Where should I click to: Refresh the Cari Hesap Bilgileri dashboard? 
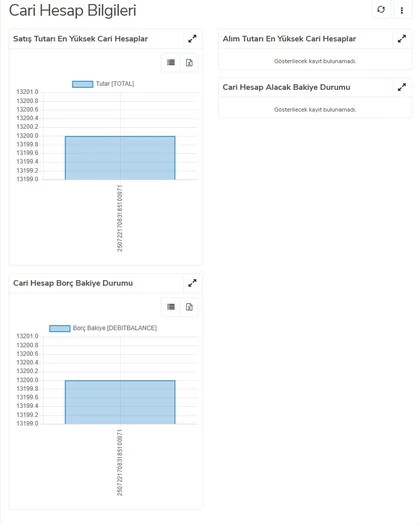[381, 10]
